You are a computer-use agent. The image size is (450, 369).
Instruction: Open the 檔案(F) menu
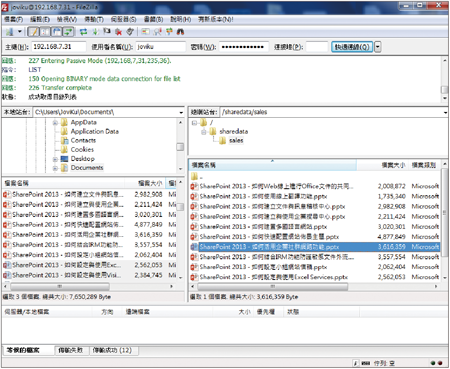(x=13, y=19)
